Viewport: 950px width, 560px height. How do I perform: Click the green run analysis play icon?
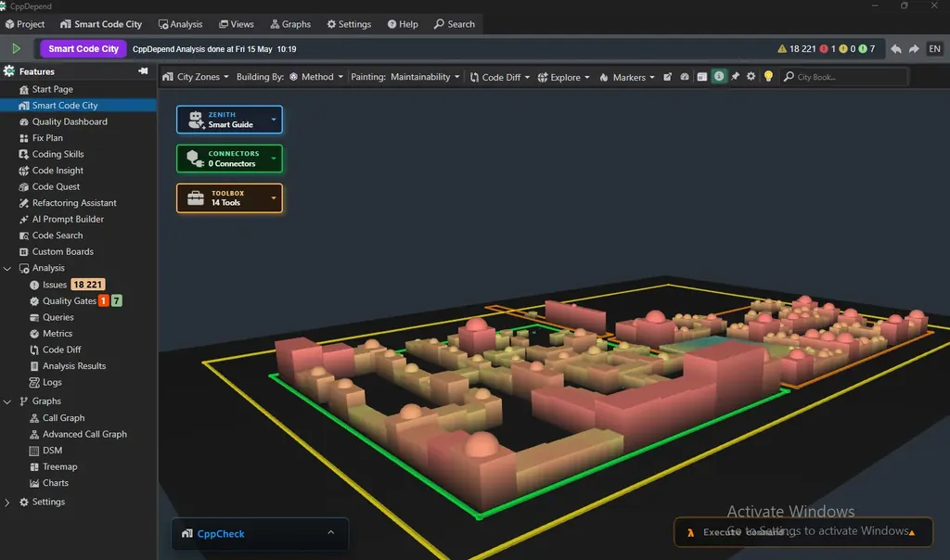pos(17,48)
